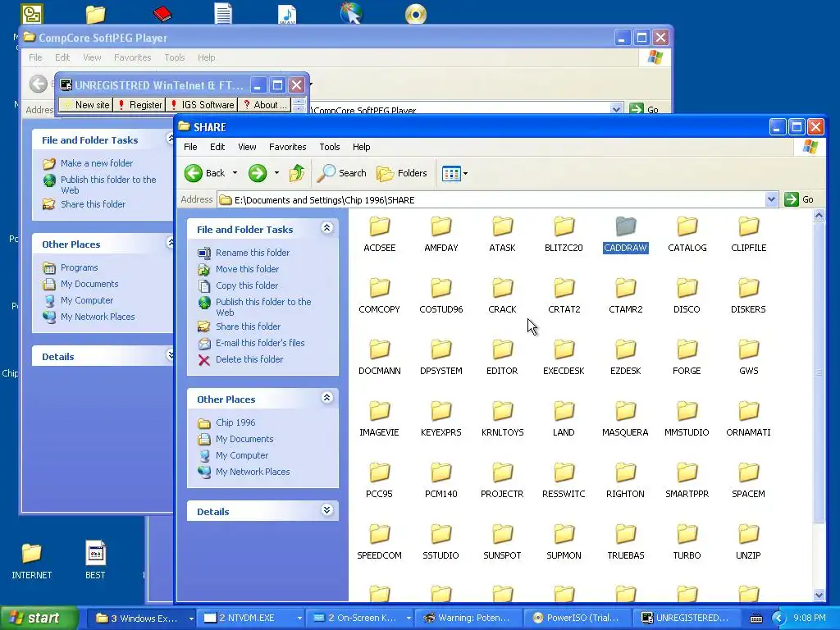Image resolution: width=840 pixels, height=630 pixels.
Task: Open Help menu in SHARE window
Action: (x=361, y=147)
